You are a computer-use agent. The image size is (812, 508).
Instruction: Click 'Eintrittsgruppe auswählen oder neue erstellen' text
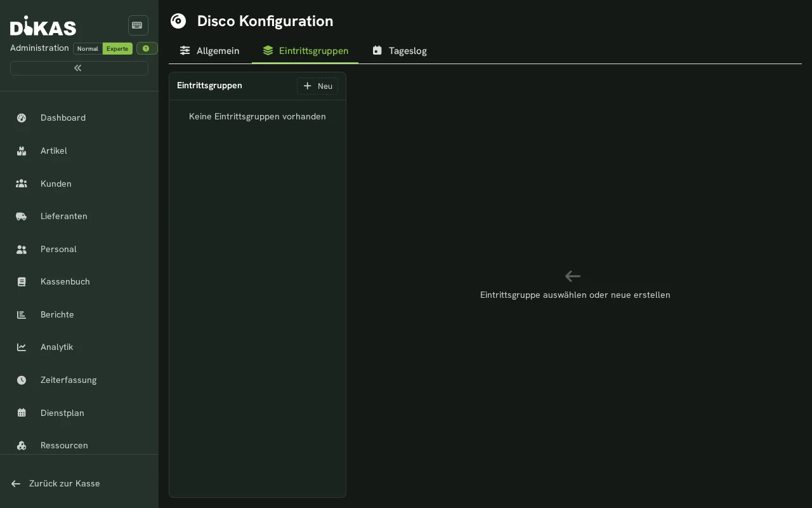[x=575, y=295]
